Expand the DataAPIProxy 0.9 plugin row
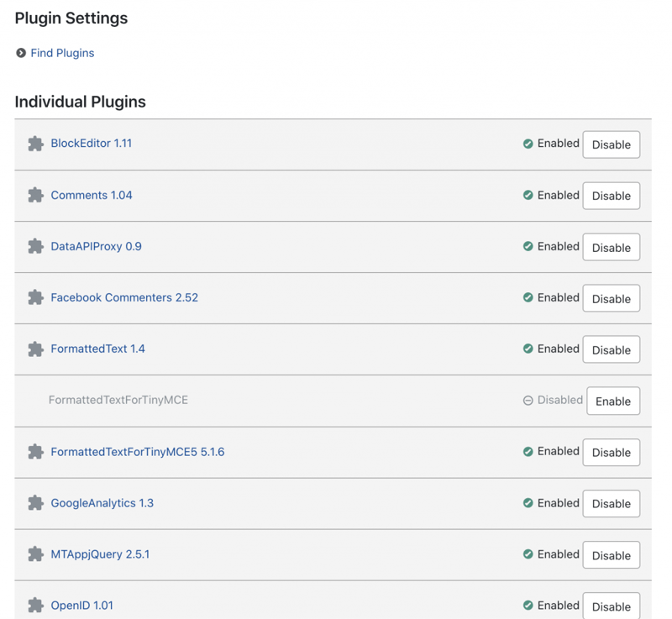 point(96,246)
